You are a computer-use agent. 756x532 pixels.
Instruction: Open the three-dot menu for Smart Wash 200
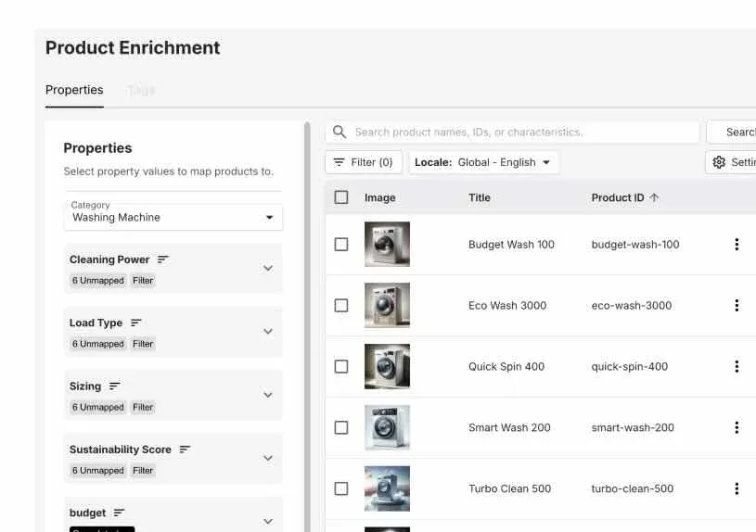(737, 427)
